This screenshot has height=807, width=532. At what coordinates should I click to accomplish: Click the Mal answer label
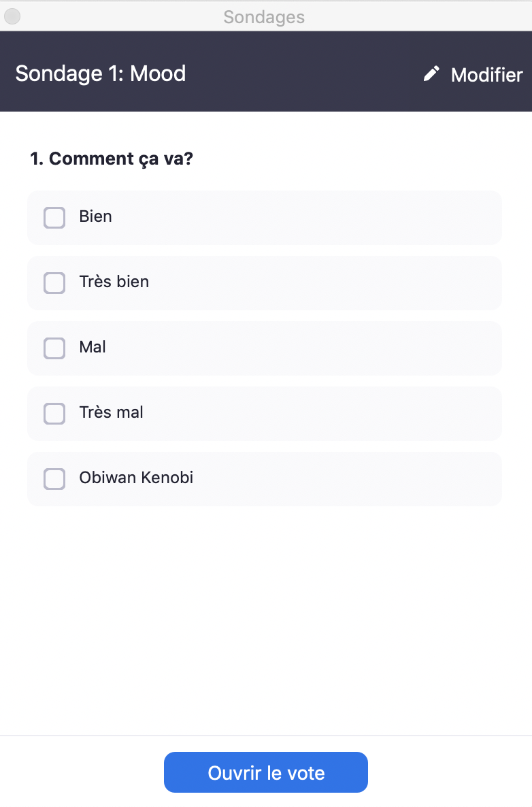pos(93,347)
